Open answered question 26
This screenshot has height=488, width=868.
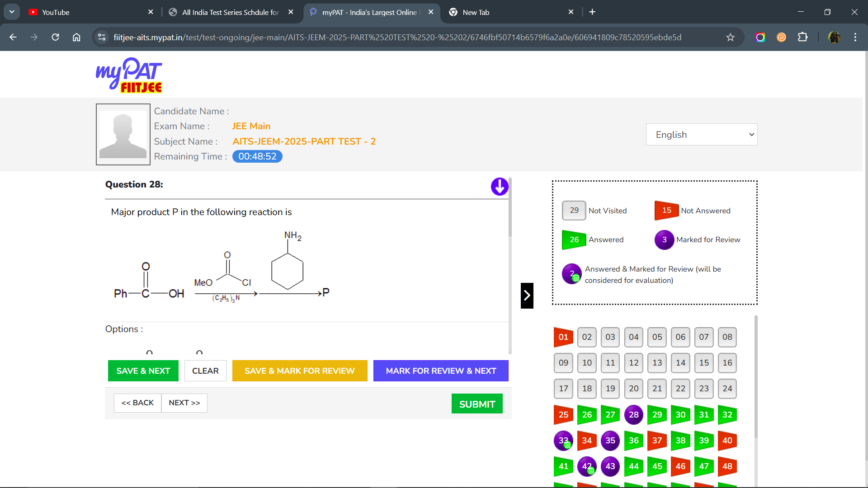coord(587,415)
